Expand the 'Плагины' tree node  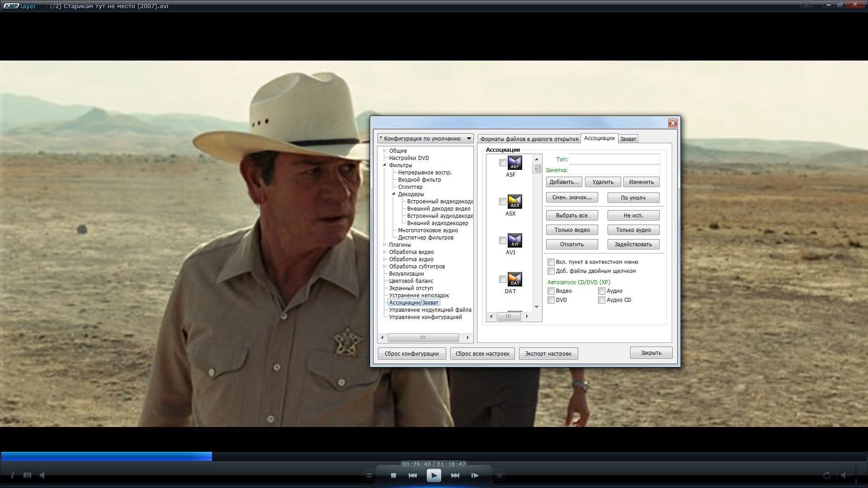tap(385, 244)
